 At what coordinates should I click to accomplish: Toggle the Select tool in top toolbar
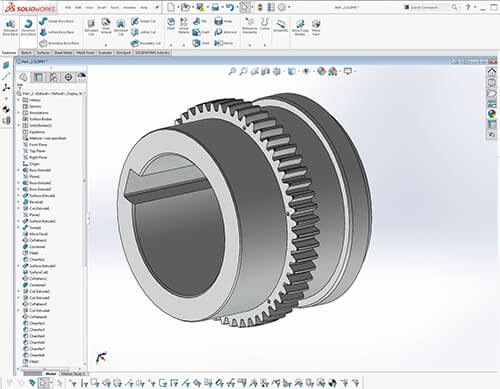[245, 7]
